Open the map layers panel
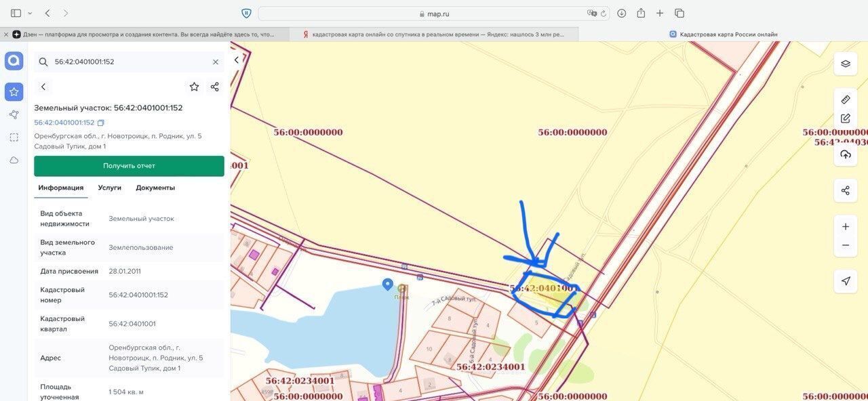This screenshot has width=868, height=401. point(845,64)
